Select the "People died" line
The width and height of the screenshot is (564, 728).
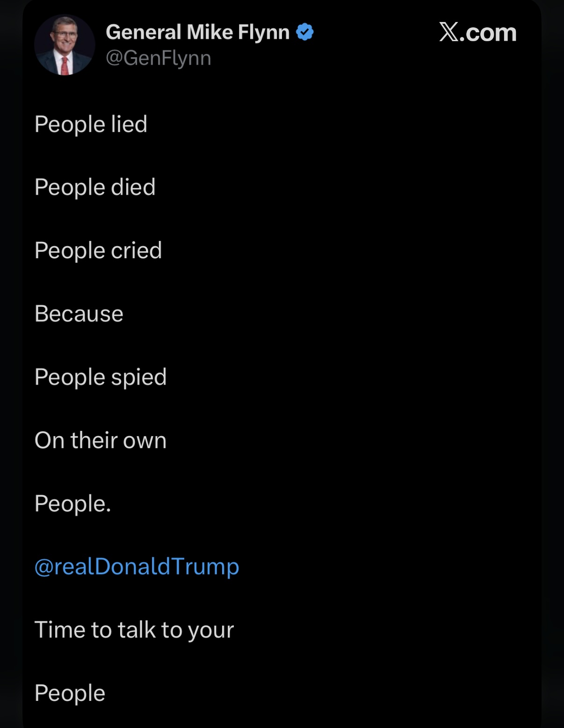coord(95,187)
